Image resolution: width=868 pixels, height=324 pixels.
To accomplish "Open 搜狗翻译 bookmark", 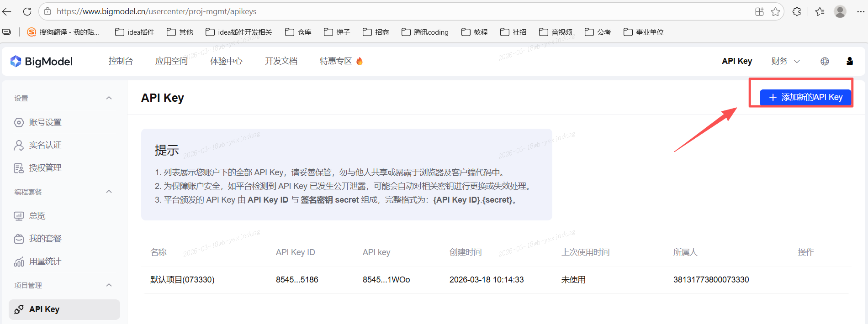I will [63, 32].
